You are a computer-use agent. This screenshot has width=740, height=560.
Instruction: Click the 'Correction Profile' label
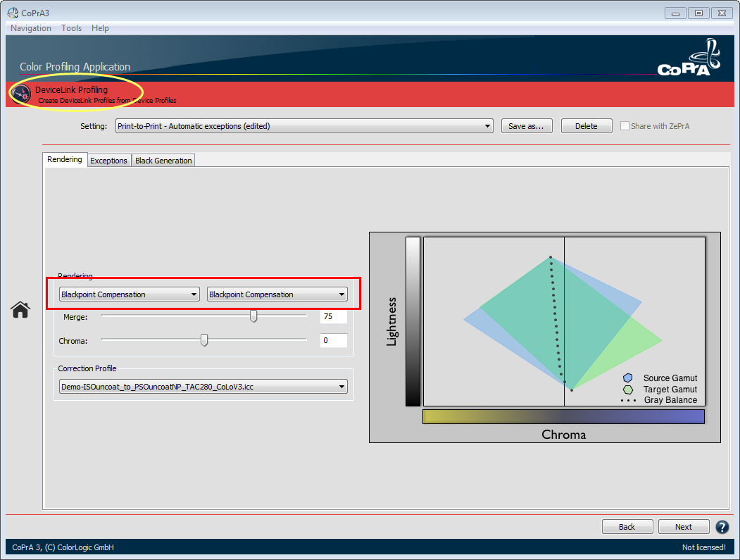click(x=87, y=368)
